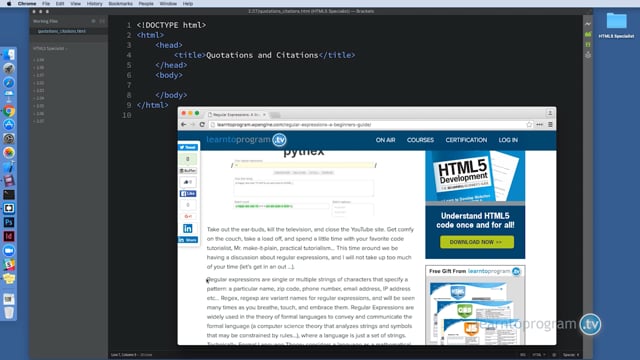The height and width of the screenshot is (360, 640).
Task: Expand the last folder in Brackets project tree
Action: point(39,121)
